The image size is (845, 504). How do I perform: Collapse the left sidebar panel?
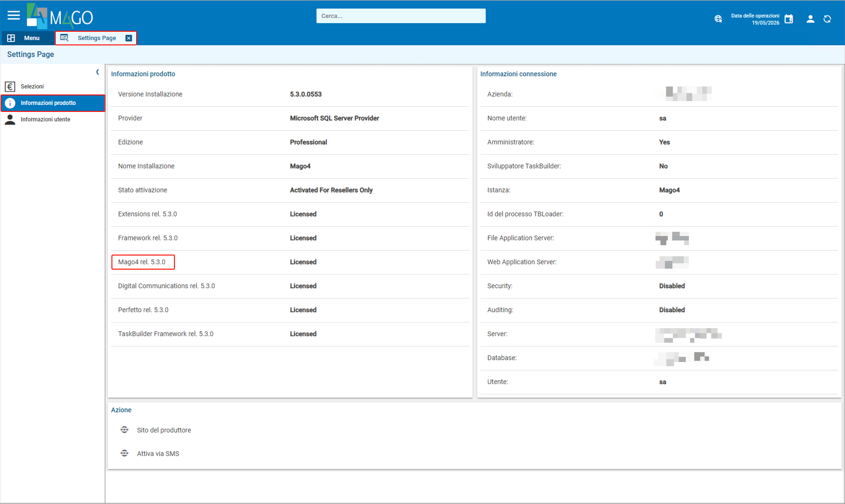coord(98,72)
